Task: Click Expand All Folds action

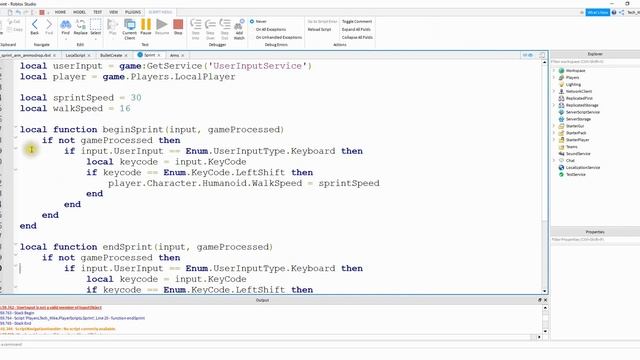Action: click(x=356, y=29)
